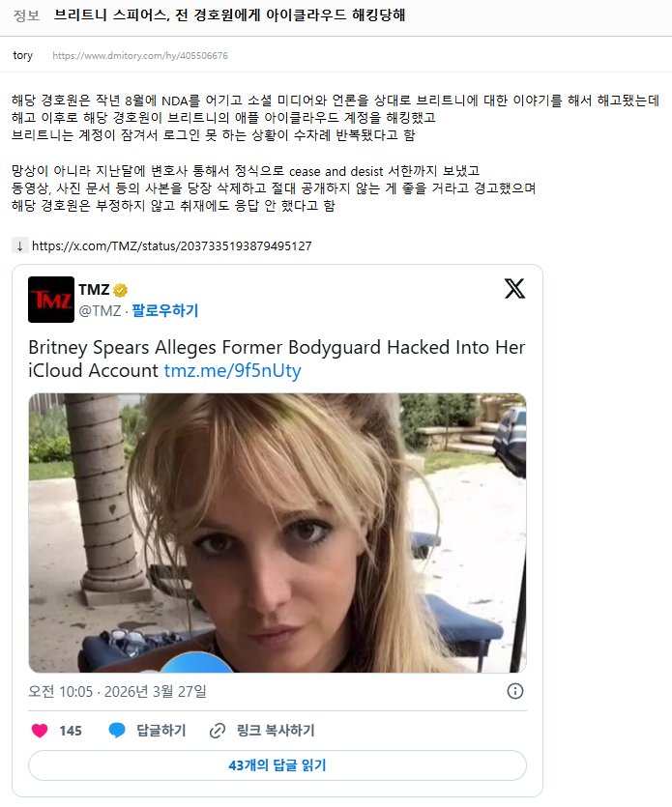Like the tweet with the heart icon
This screenshot has height=807, width=672.
tap(40, 731)
